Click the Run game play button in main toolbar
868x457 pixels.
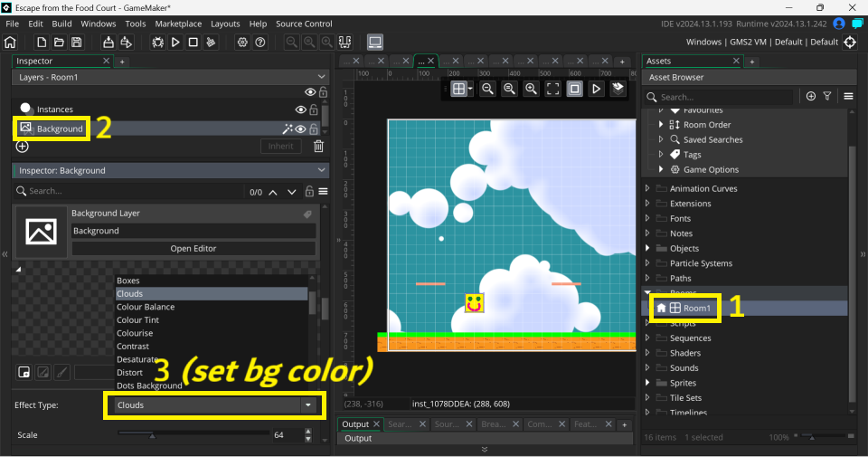pyautogui.click(x=176, y=43)
